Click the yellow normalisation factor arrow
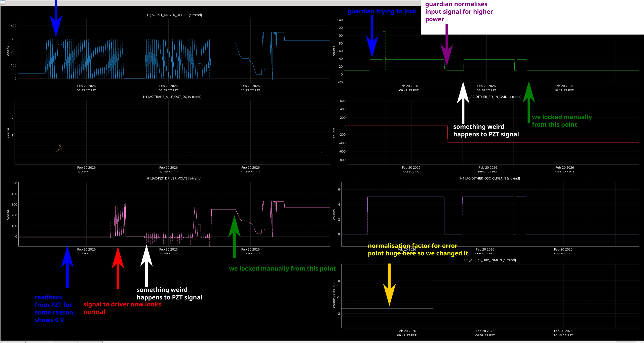The image size is (644, 343). 389,285
